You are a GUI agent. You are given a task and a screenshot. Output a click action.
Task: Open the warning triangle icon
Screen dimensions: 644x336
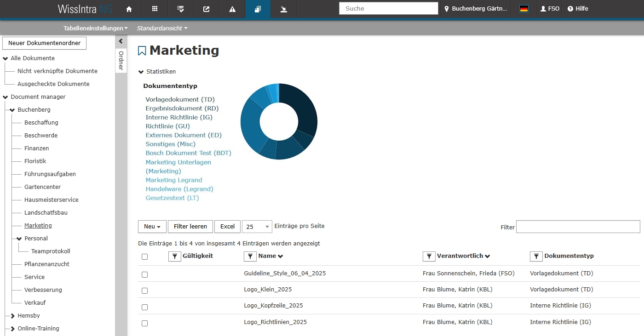[232, 9]
